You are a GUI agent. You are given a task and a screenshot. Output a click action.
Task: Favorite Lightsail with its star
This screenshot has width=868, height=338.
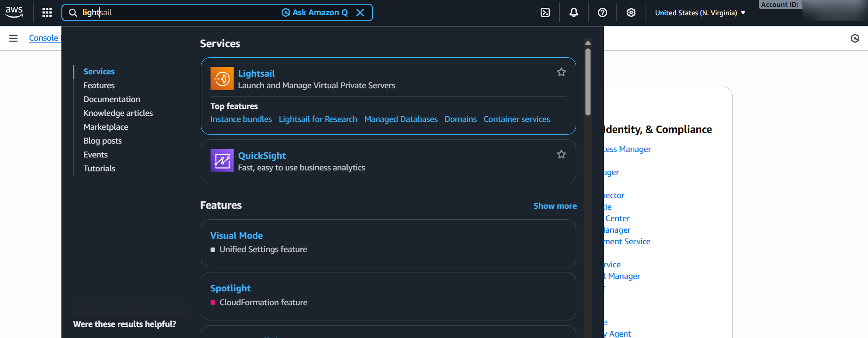561,72
